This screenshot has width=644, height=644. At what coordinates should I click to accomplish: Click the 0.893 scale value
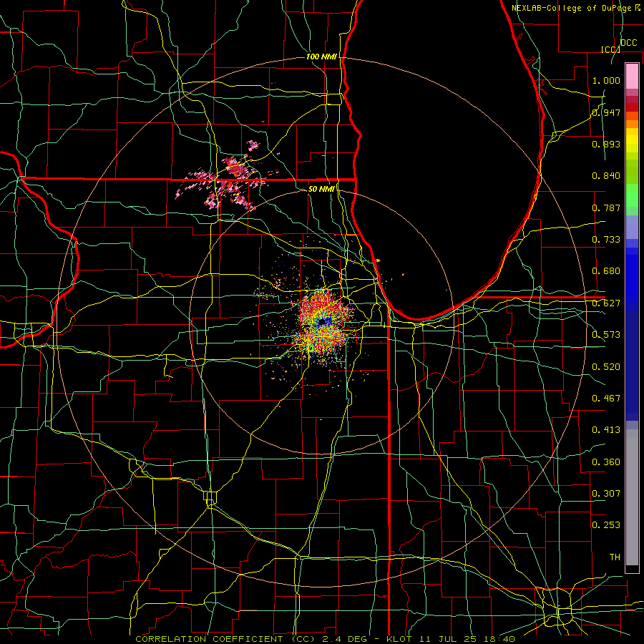coord(606,144)
